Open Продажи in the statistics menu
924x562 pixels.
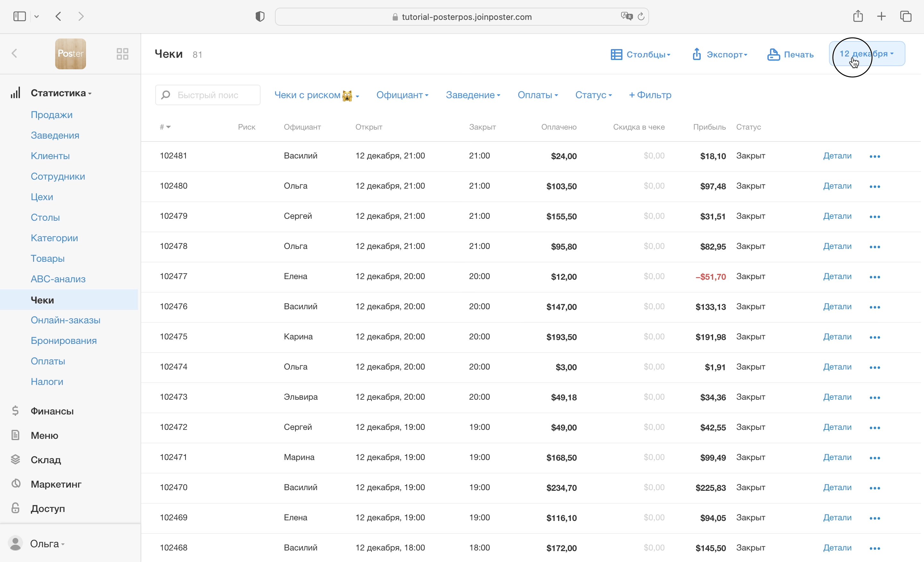click(x=51, y=115)
